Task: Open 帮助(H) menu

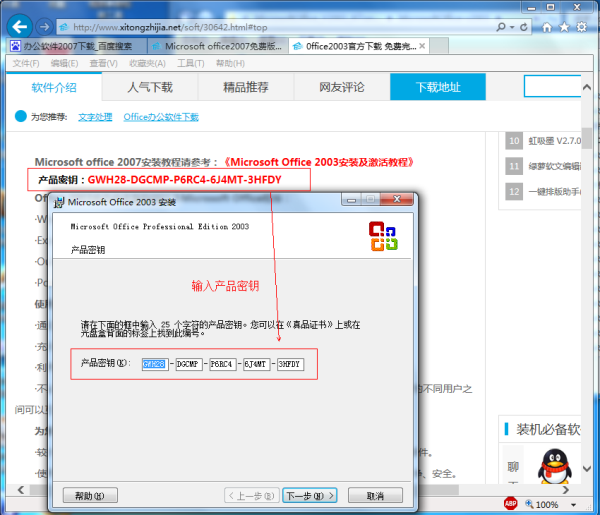Action: [x=230, y=63]
